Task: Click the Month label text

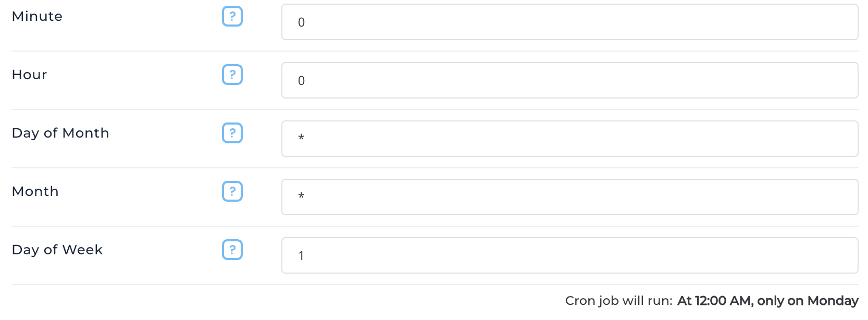Action: 34,191
